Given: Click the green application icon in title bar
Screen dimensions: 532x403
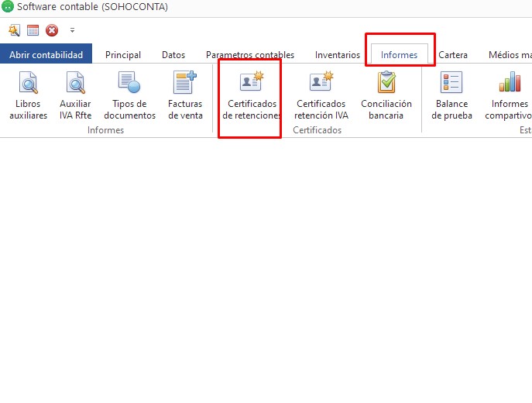Looking at the screenshot, I should point(8,7).
